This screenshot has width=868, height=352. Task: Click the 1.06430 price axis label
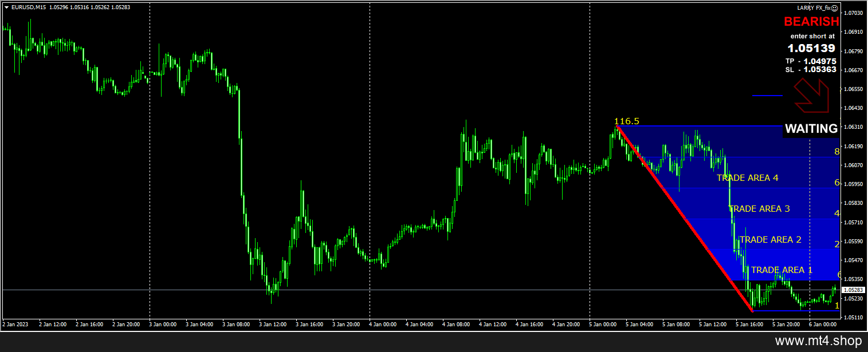pyautogui.click(x=854, y=108)
